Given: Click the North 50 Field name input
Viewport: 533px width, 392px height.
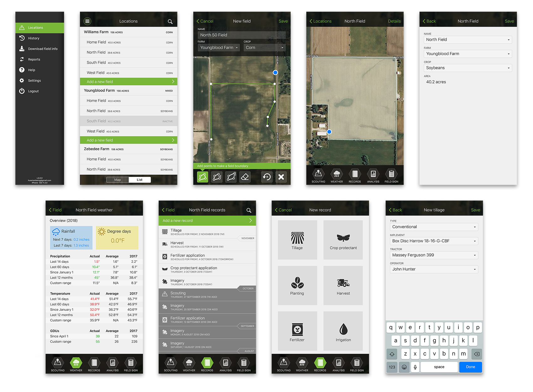Looking at the screenshot, I should coord(241,35).
